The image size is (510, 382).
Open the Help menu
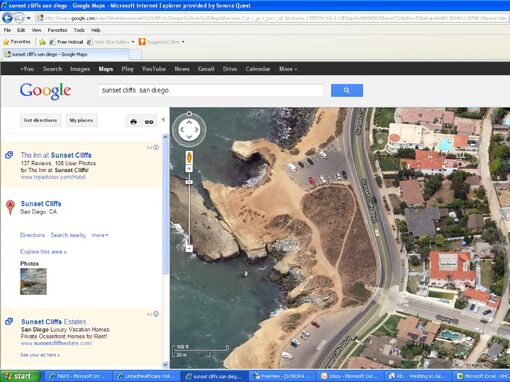pyautogui.click(x=96, y=30)
